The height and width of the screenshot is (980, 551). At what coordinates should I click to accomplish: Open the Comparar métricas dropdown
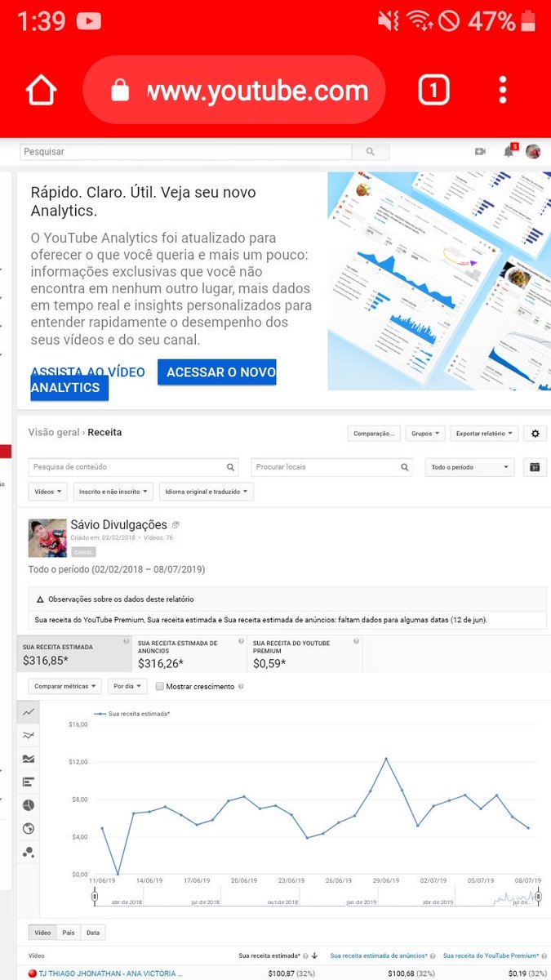point(65,687)
